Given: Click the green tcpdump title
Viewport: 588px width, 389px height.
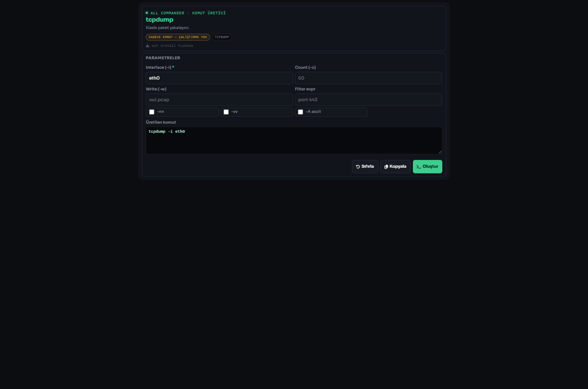Looking at the screenshot, I should 160,20.
